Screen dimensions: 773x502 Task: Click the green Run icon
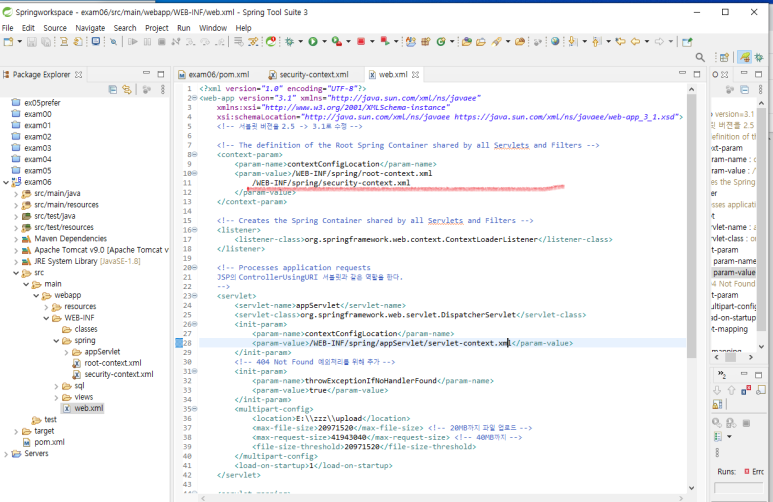(313, 42)
